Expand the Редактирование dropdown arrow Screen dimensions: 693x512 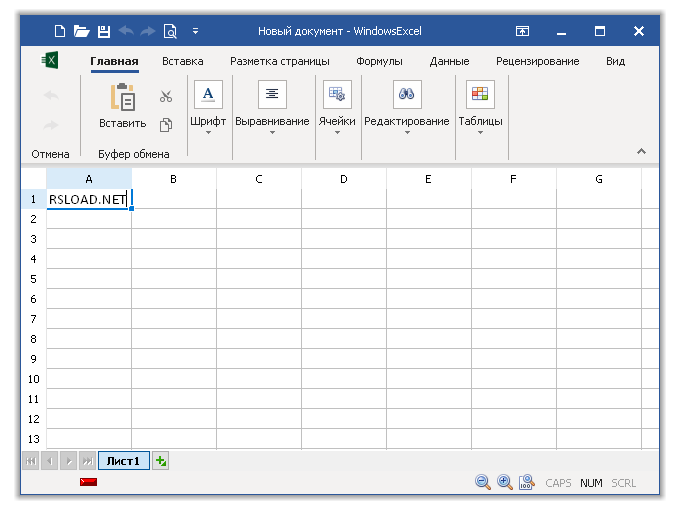(x=407, y=132)
